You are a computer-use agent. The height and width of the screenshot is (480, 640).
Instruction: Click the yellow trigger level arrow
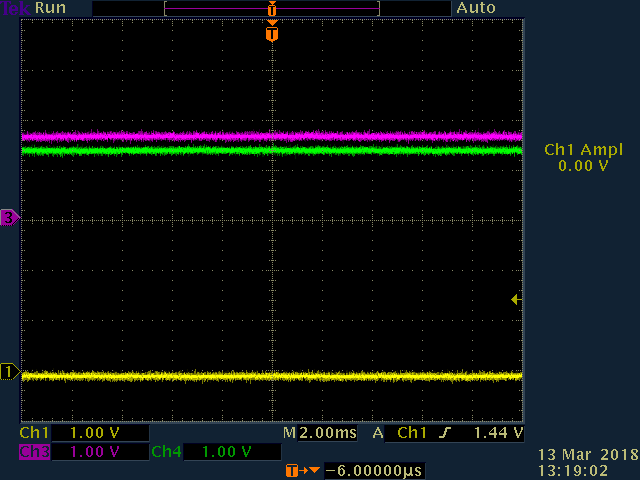pyautogui.click(x=516, y=300)
